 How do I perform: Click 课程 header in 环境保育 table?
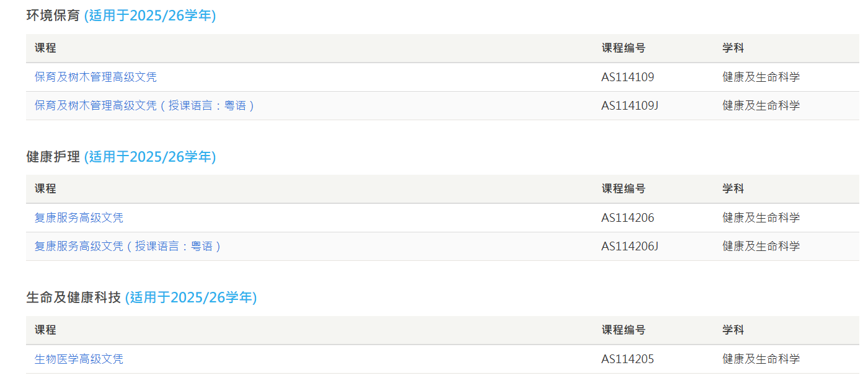(x=45, y=48)
